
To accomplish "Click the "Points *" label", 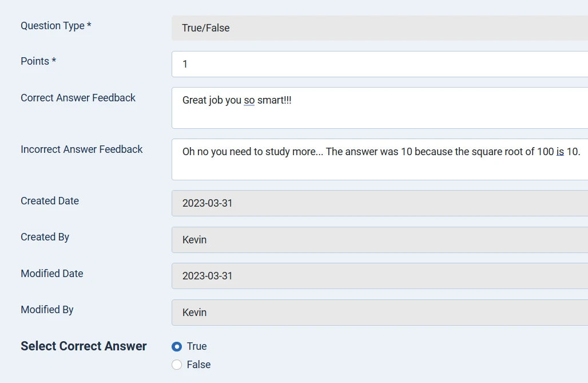I will [x=38, y=61].
